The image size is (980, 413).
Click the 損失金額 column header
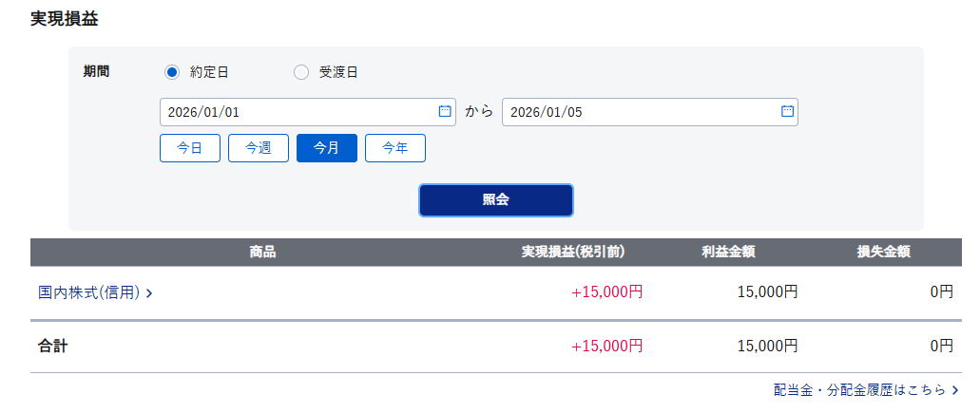[x=884, y=253]
